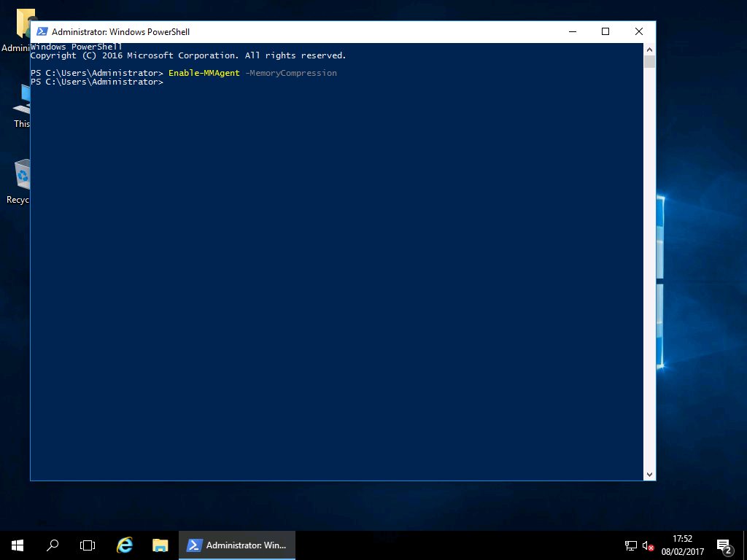Screen dimensions: 747x560
Task: Click the PowerShell scrollbar up arrow
Action: (649, 49)
